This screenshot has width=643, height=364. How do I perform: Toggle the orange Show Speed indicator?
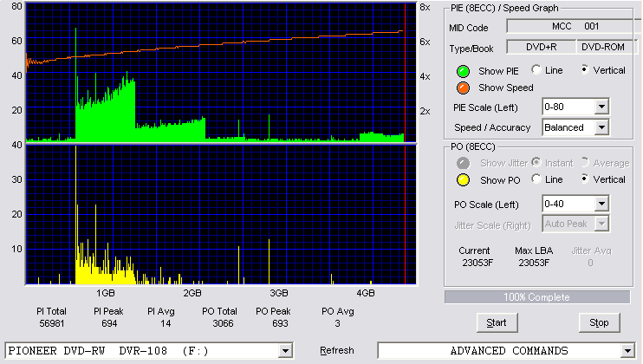(x=463, y=88)
